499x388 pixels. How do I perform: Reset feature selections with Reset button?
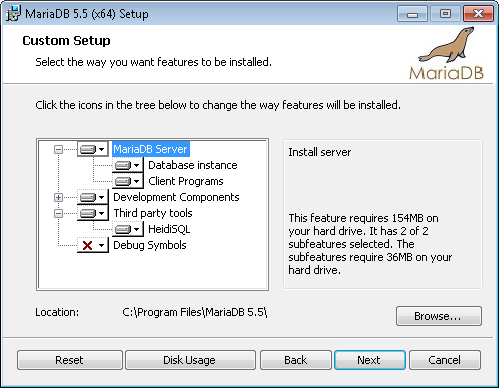click(70, 360)
